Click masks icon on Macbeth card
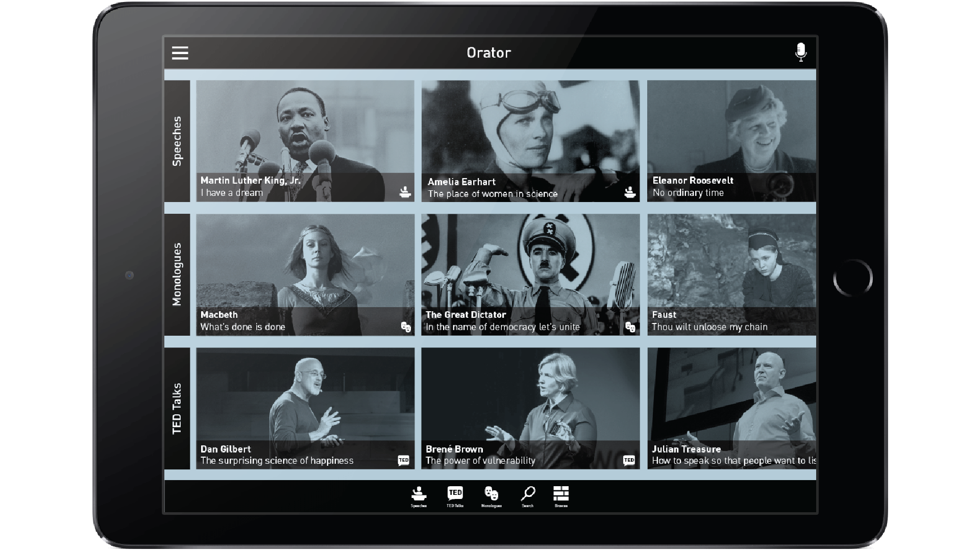Viewport: 980px width, 551px height. (406, 327)
